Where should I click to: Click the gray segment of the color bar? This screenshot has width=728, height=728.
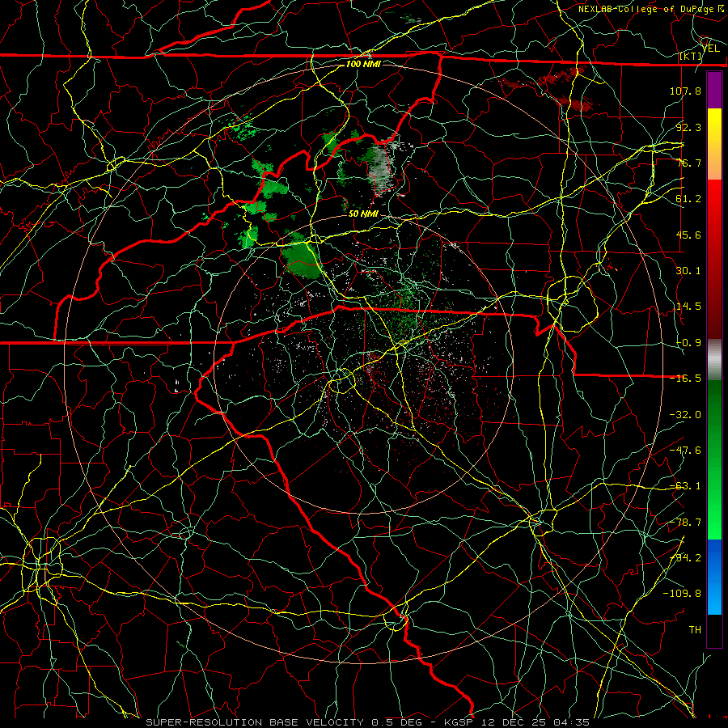coord(714,360)
